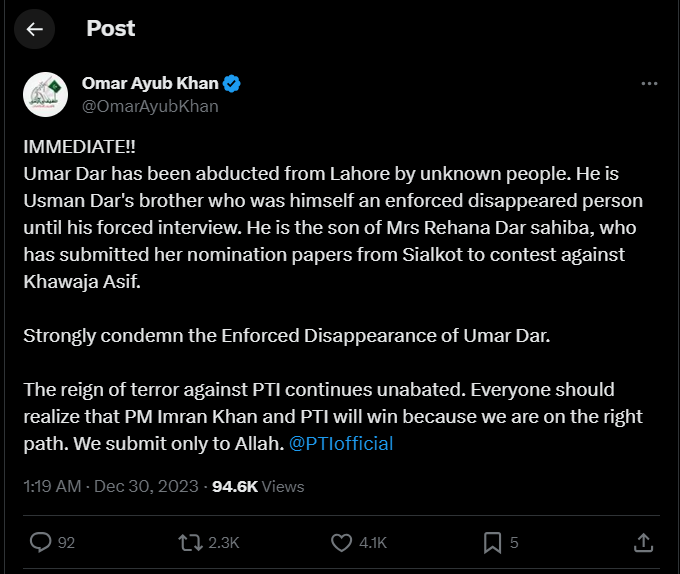Image resolution: width=680 pixels, height=574 pixels.
Task: Click the Post heading at the top
Action: coord(110,29)
